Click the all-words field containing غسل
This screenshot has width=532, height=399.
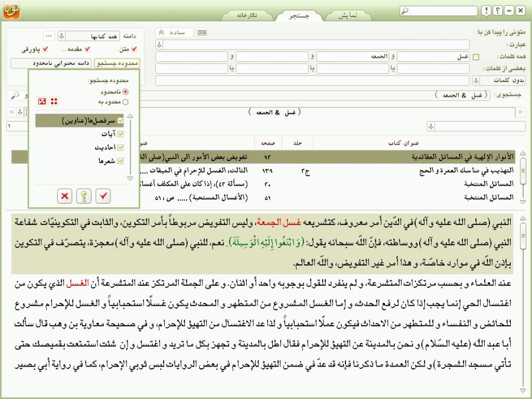tap(433, 57)
